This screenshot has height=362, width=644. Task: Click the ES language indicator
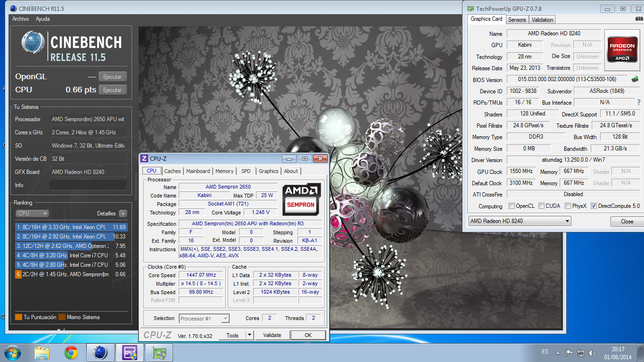(x=545, y=352)
